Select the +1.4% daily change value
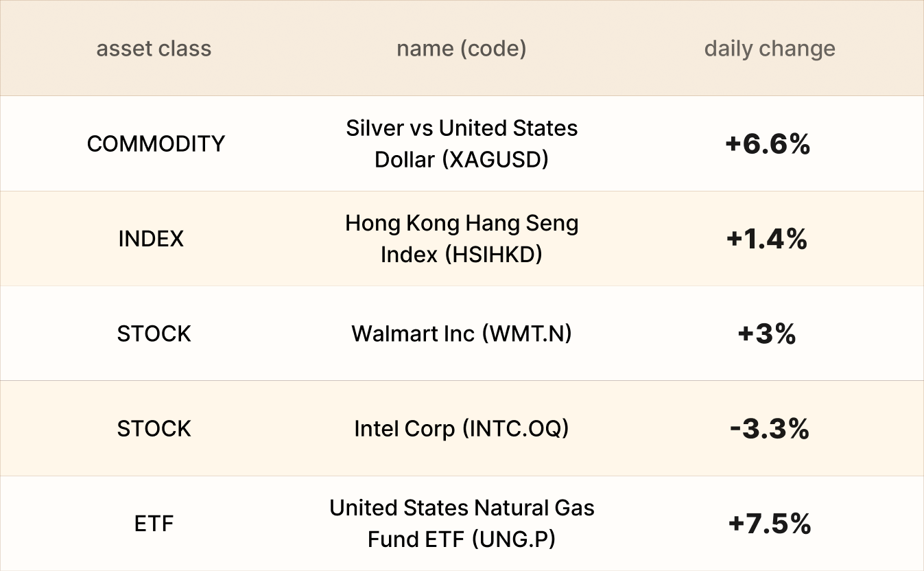 pyautogui.click(x=767, y=239)
